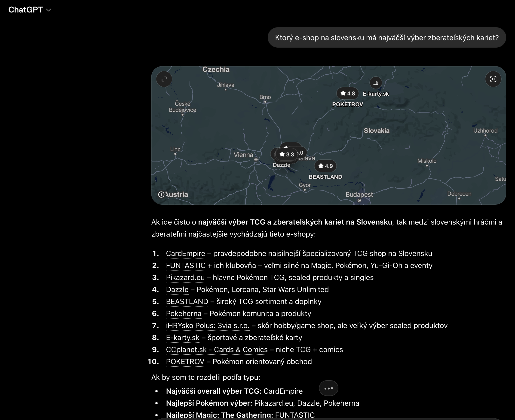Click the Jihlava city label on map
515x420 pixels.
click(x=226, y=85)
